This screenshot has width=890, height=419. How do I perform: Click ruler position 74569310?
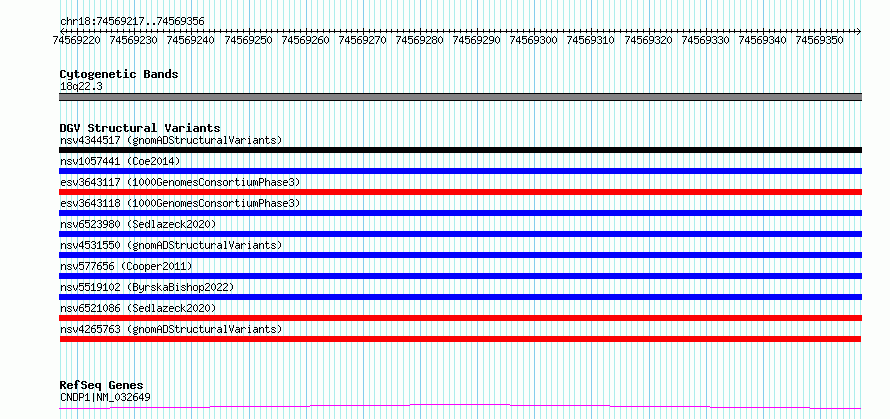coord(591,40)
